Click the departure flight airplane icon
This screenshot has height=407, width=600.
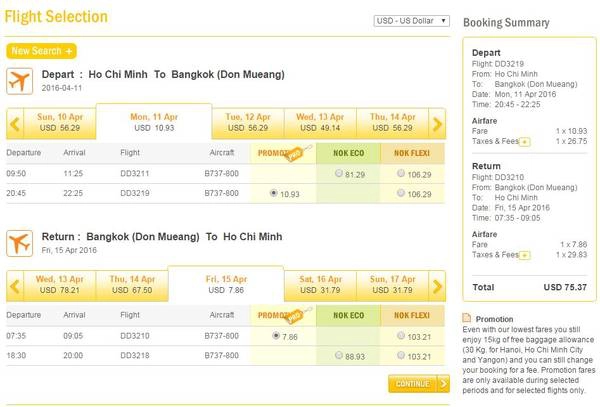click(x=19, y=80)
